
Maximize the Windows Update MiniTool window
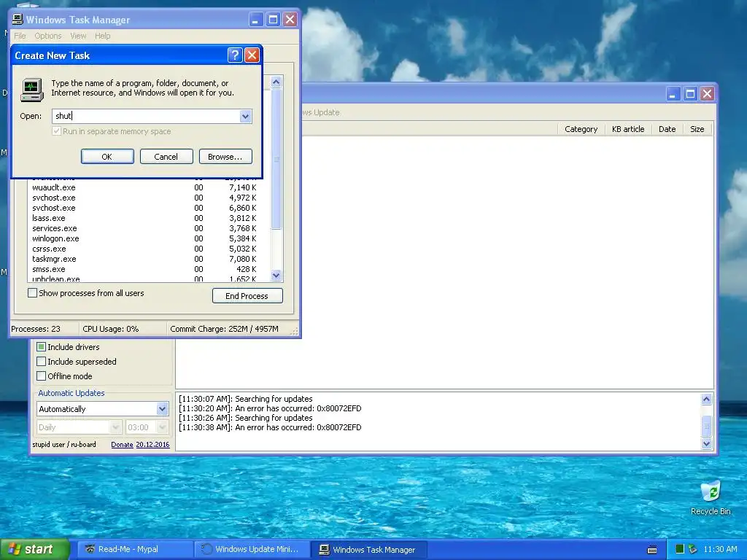[690, 94]
